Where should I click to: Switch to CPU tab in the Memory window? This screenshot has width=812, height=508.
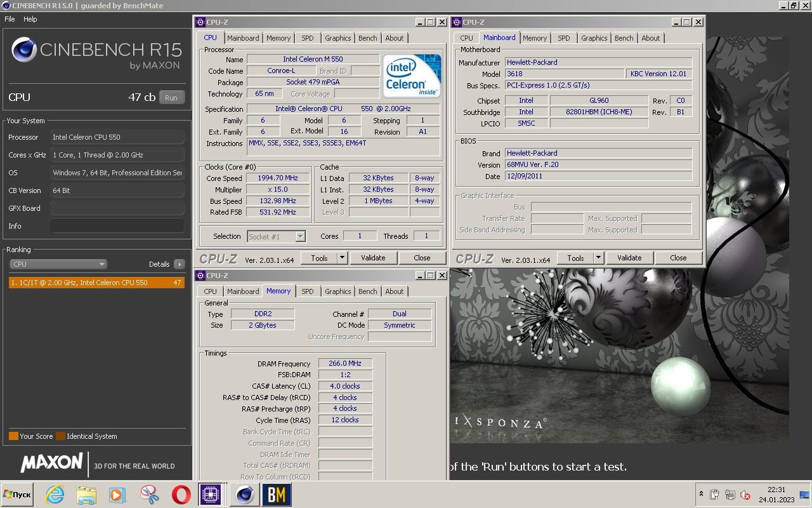click(x=211, y=291)
